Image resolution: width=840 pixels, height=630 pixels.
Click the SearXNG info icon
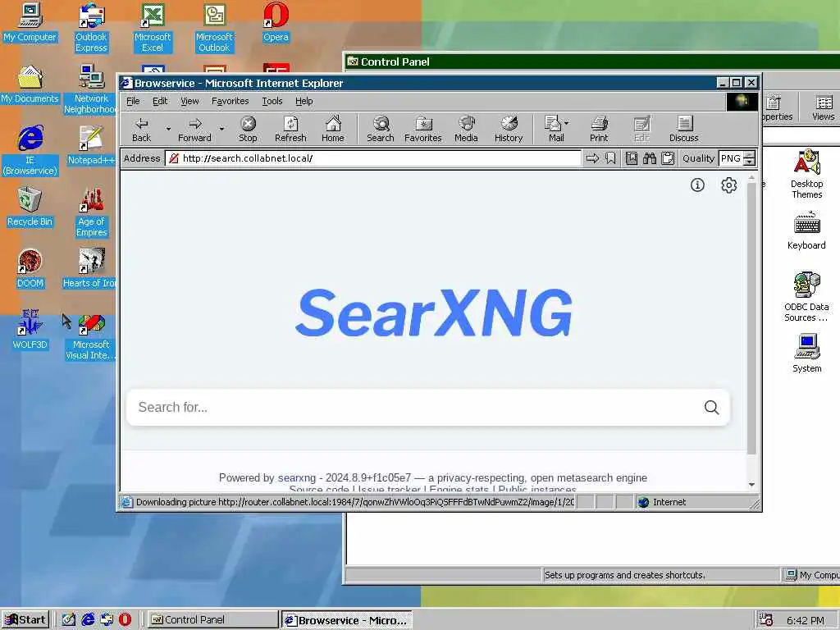(697, 185)
